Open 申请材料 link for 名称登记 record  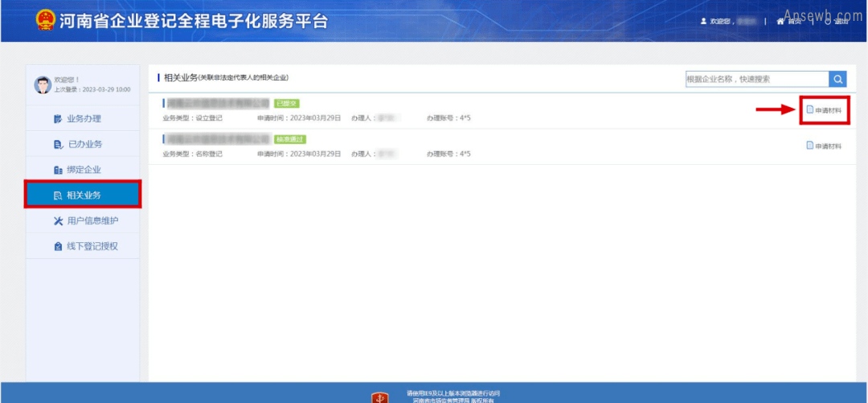point(828,146)
